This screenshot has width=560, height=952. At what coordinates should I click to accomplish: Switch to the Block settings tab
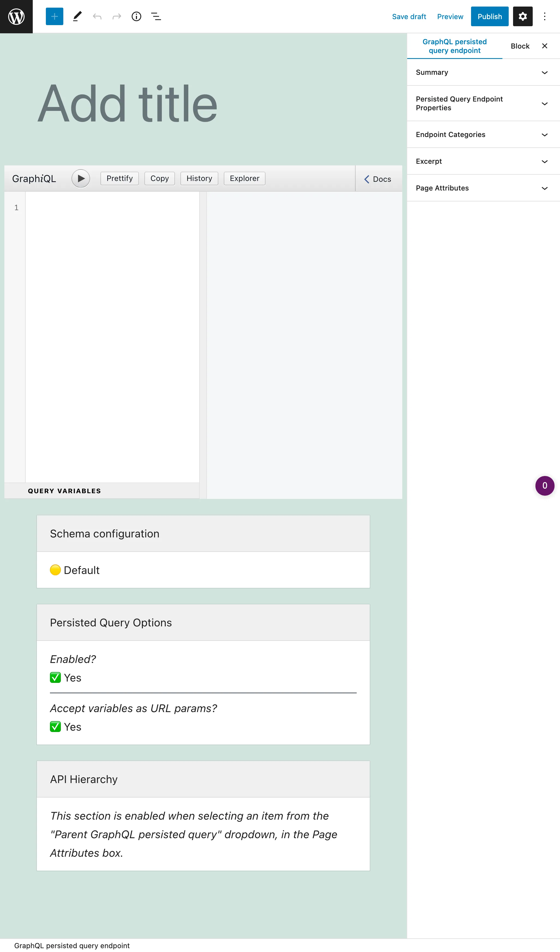point(520,45)
